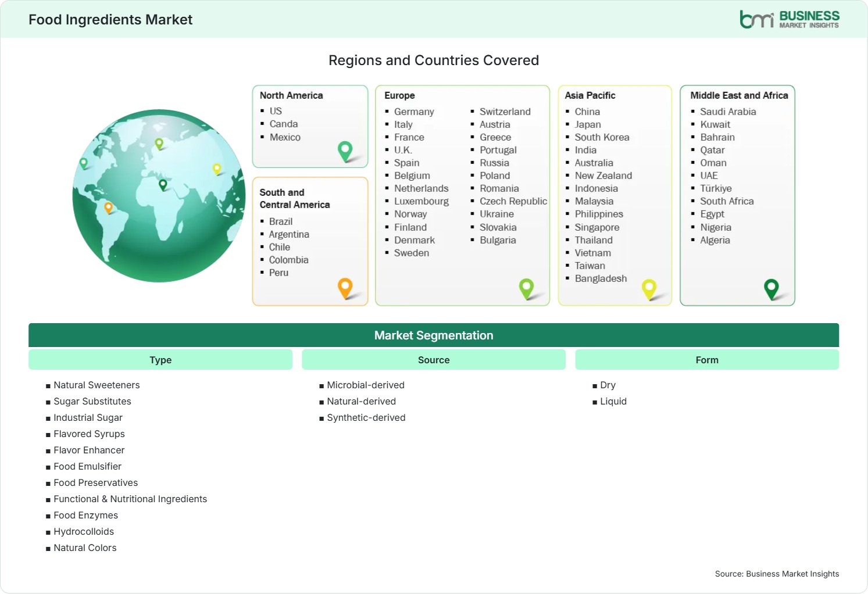
Task: Click Microbial-derived under Source
Action: point(366,385)
